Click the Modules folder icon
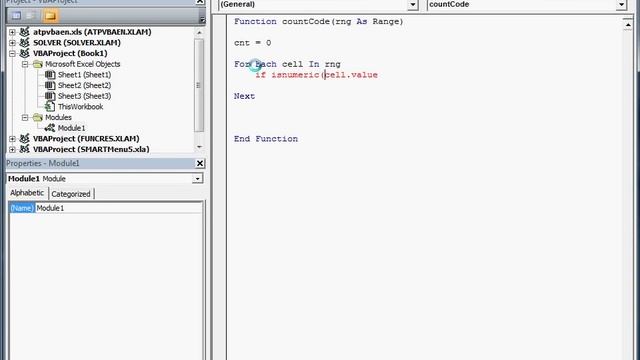Image resolution: width=640 pixels, height=360 pixels. pos(38,117)
